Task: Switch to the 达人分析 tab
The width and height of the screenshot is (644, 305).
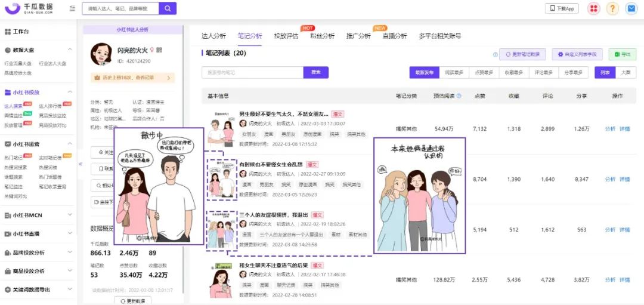Action: pyautogui.click(x=214, y=36)
